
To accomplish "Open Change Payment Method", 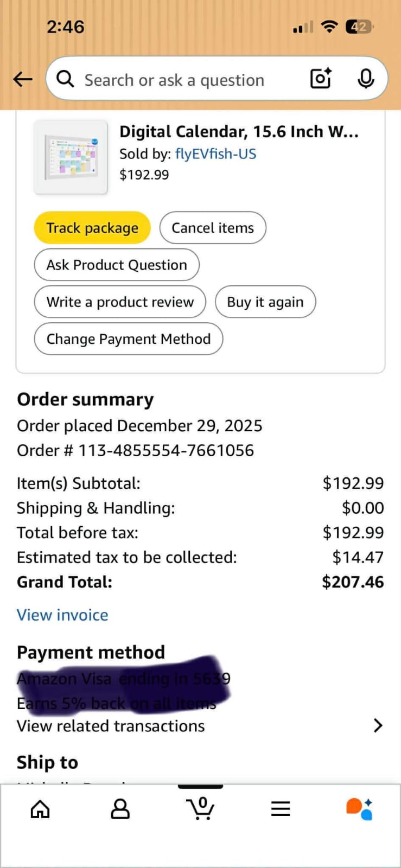I will pyautogui.click(x=129, y=339).
